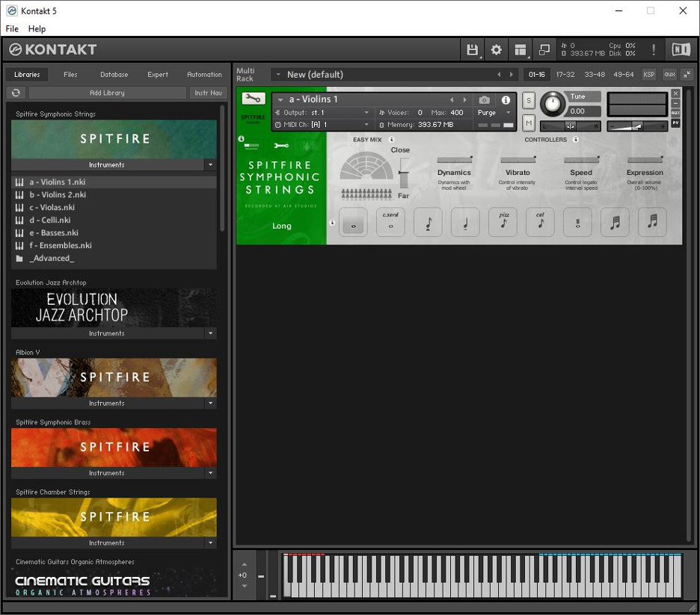The width and height of the screenshot is (700, 615).
Task: Switch to the Files tab
Action: 70,75
